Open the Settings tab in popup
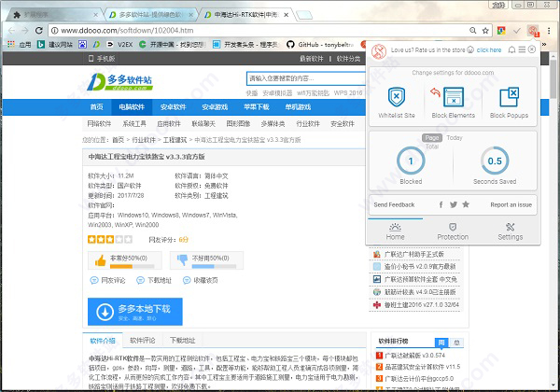Image resolution: width=560 pixels, height=392 pixels. pos(510,231)
